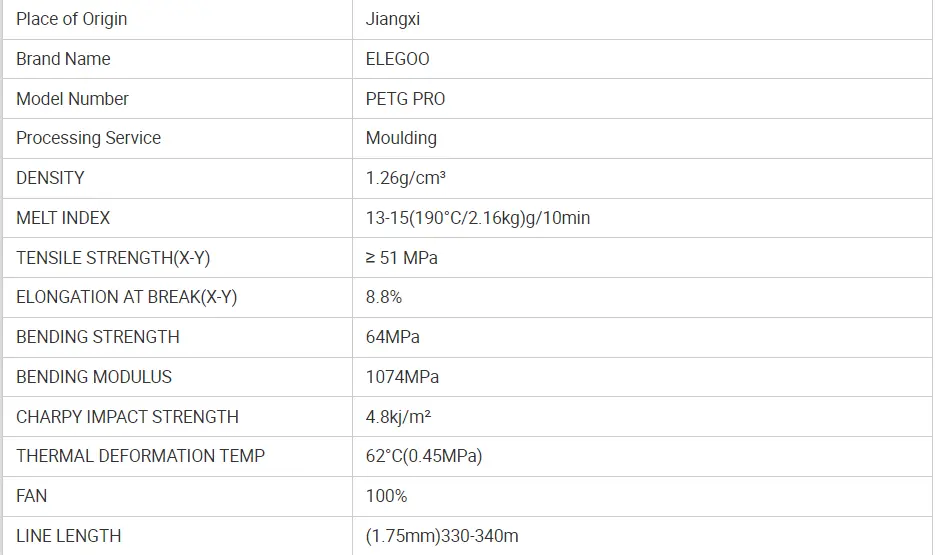Click the Place of Origin label cell
The height and width of the screenshot is (555, 935).
click(x=72, y=19)
